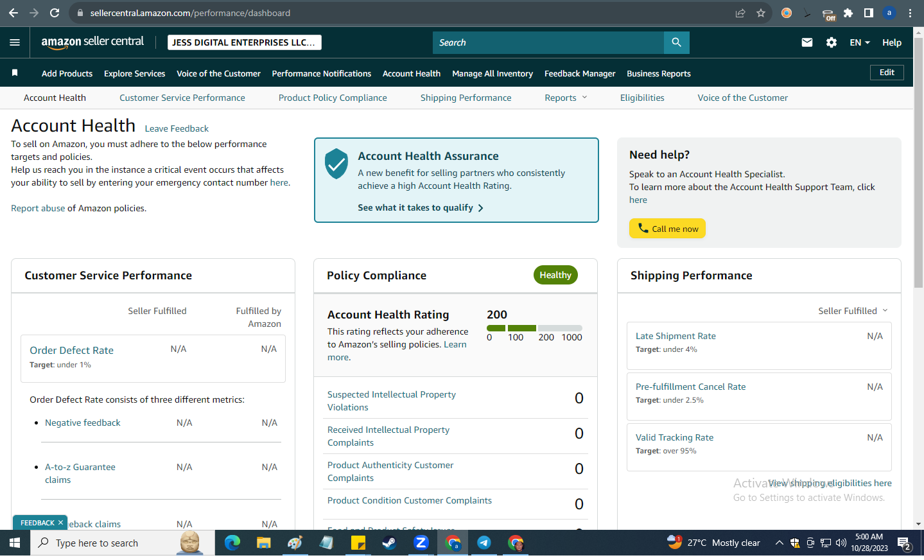
Task: Switch to the Eligibilities tab
Action: tap(642, 98)
